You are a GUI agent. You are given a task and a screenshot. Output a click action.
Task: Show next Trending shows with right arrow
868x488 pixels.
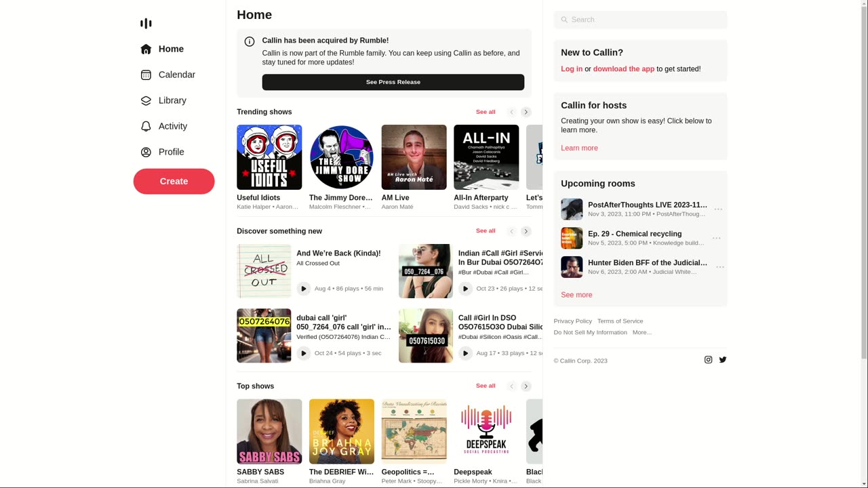pyautogui.click(x=526, y=112)
